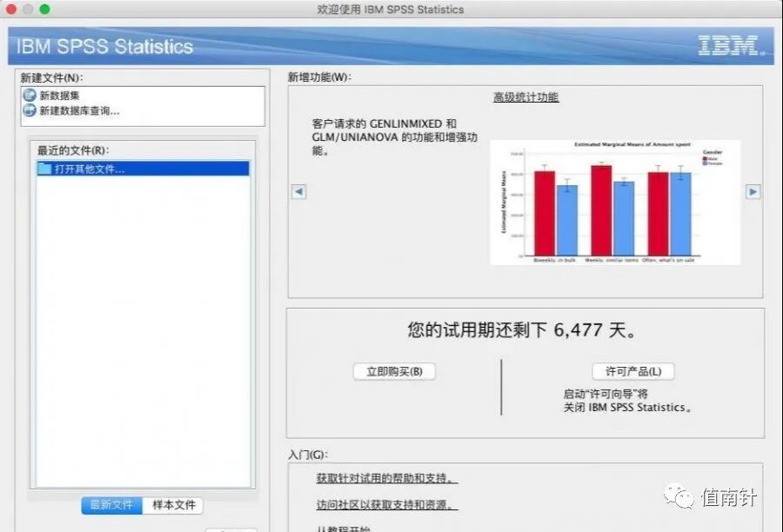Click the New Dataset globe icon

[x=30, y=95]
